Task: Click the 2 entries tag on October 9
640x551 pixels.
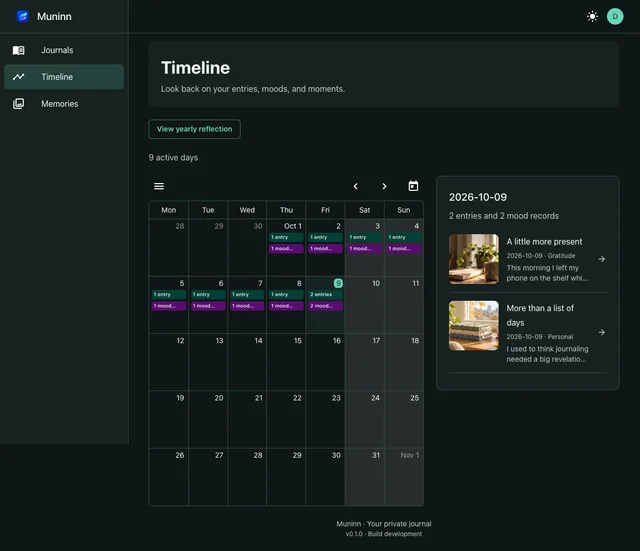Action: [325, 294]
